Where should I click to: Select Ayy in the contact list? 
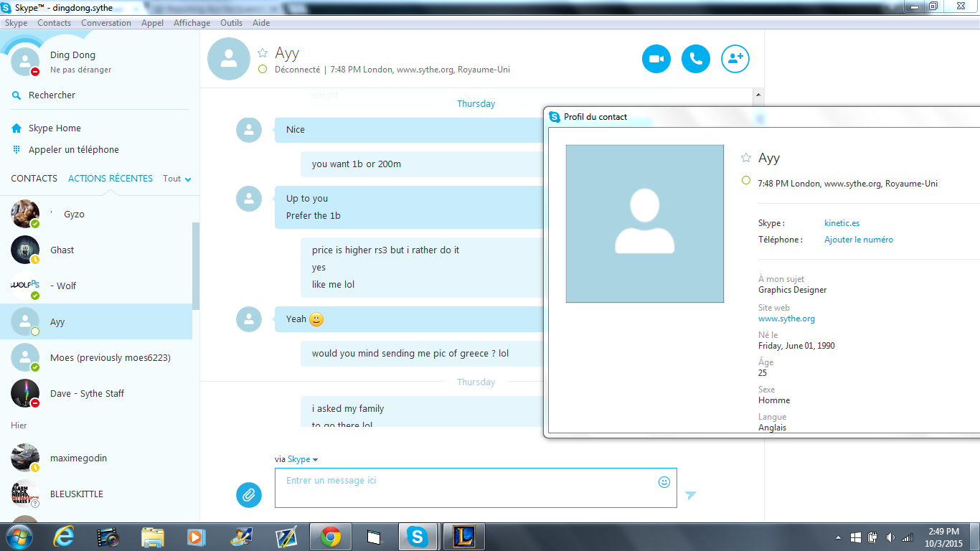(x=96, y=321)
